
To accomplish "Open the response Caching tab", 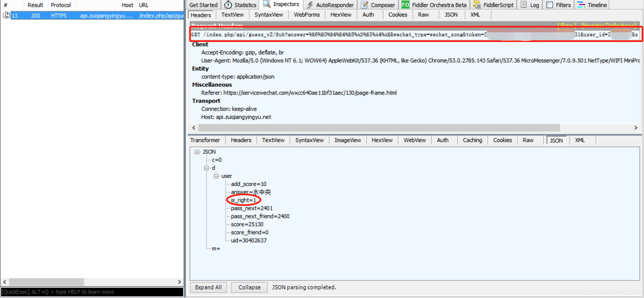I will click(473, 140).
